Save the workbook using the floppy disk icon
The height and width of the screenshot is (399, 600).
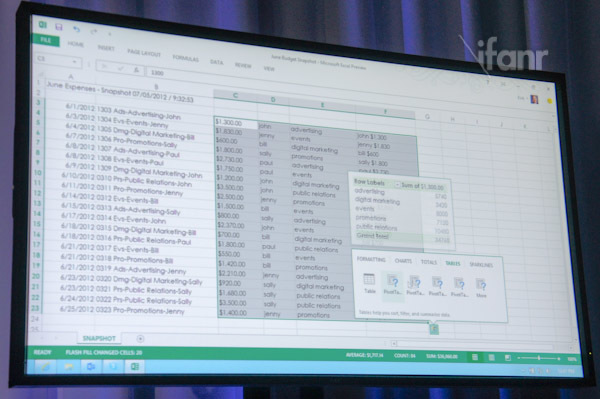point(59,27)
